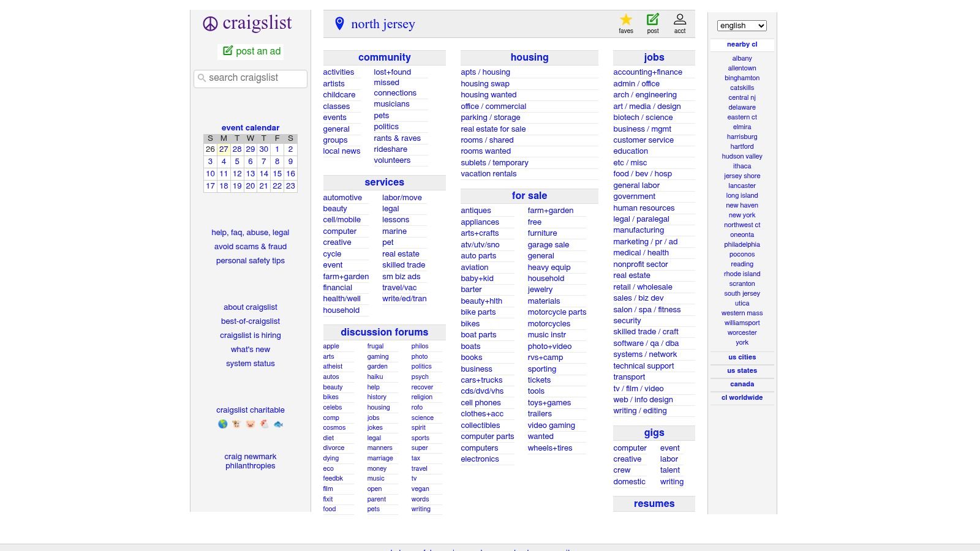The width and height of the screenshot is (980, 551).
Task: Open the jobs section header
Action: (654, 58)
